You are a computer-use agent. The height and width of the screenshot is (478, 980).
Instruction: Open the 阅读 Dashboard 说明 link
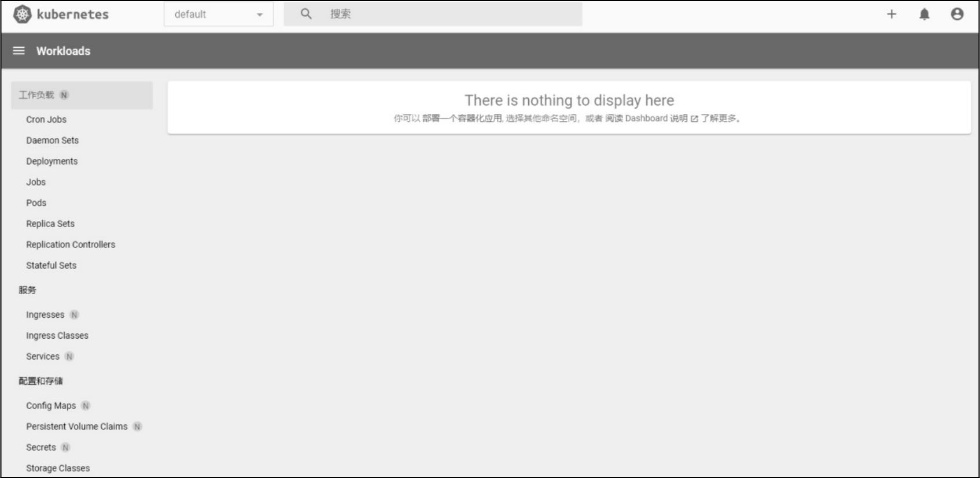coord(646,118)
